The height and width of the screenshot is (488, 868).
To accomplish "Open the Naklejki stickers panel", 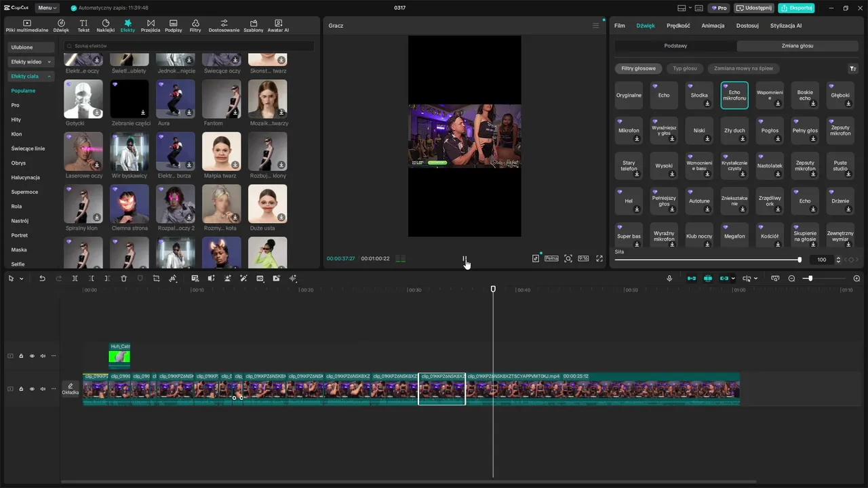I will [106, 26].
